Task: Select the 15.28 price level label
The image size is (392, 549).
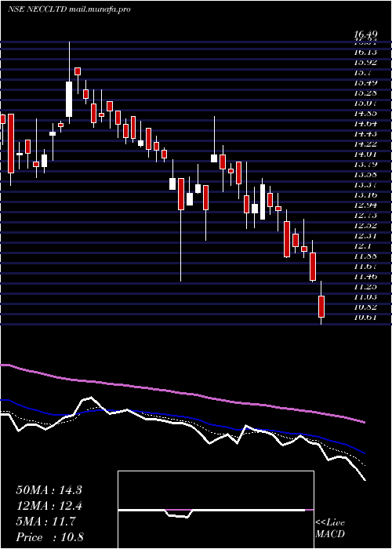Action: coord(365,93)
